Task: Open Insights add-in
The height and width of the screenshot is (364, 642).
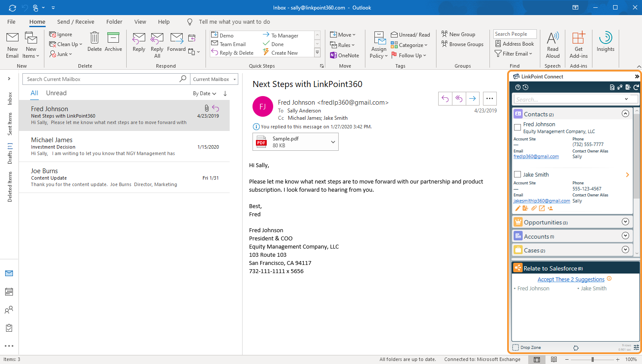Action: tap(605, 42)
